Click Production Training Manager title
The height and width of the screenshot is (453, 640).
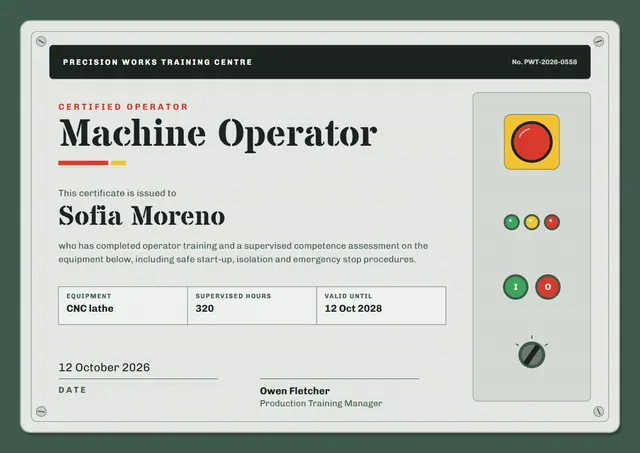pyautogui.click(x=321, y=403)
